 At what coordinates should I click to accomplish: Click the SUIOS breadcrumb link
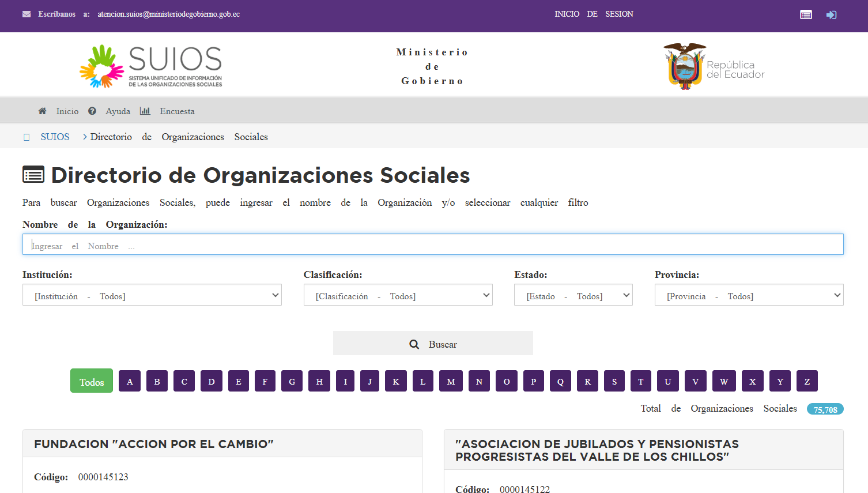(x=55, y=137)
